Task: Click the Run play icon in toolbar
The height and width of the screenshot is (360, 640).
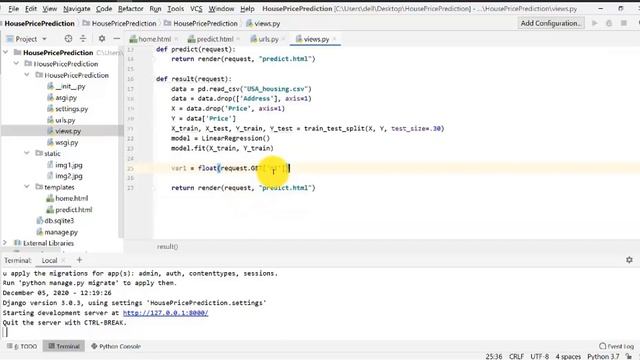Action: [x=595, y=23]
